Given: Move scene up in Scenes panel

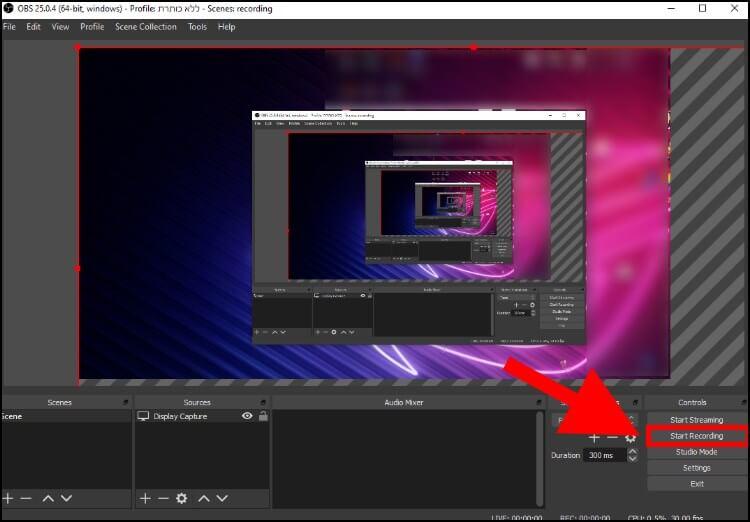Looking at the screenshot, I should click(x=48, y=499).
